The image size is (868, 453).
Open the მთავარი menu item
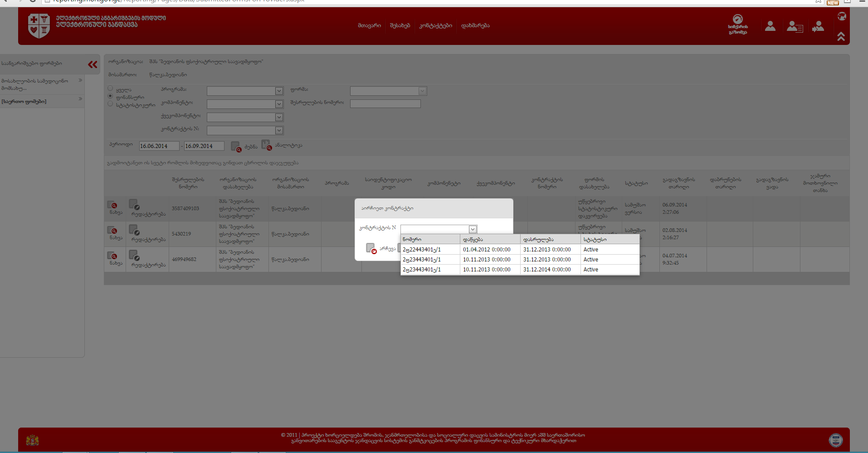point(369,26)
